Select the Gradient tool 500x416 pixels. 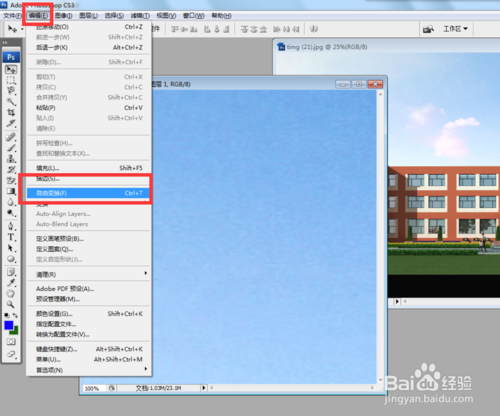11,191
